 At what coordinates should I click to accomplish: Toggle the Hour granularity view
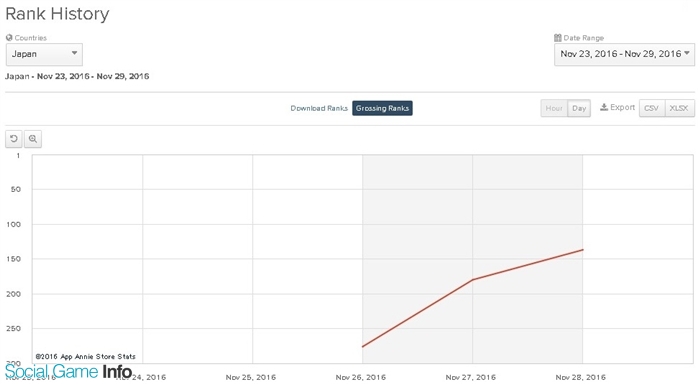pos(554,108)
